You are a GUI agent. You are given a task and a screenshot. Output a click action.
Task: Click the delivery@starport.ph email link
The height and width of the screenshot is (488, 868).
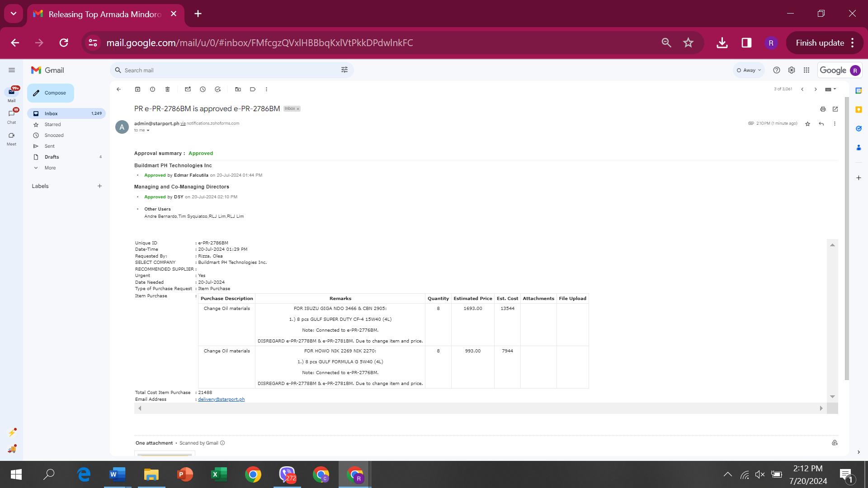[221, 399]
